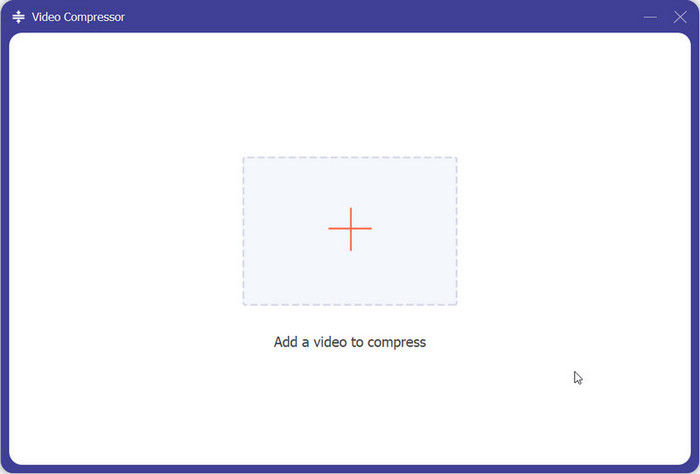This screenshot has height=474, width=700.
Task: Click the 'Video Compressor' window title
Action: 78,17
